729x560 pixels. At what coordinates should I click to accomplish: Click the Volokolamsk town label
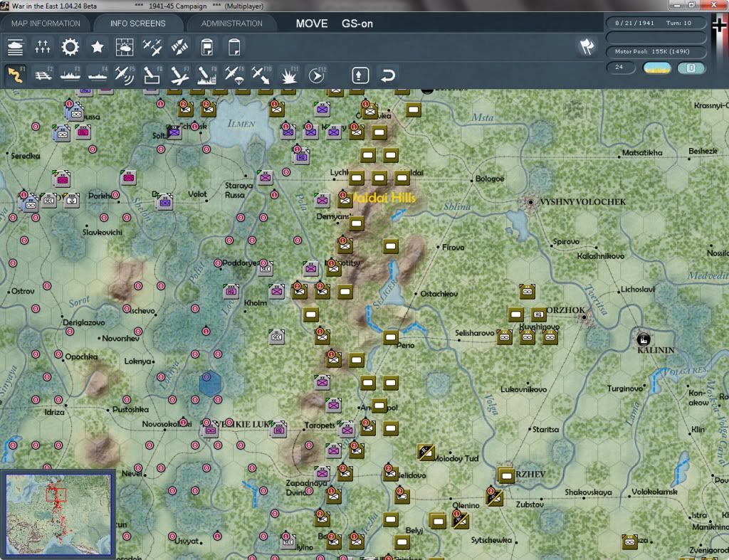[x=654, y=492]
